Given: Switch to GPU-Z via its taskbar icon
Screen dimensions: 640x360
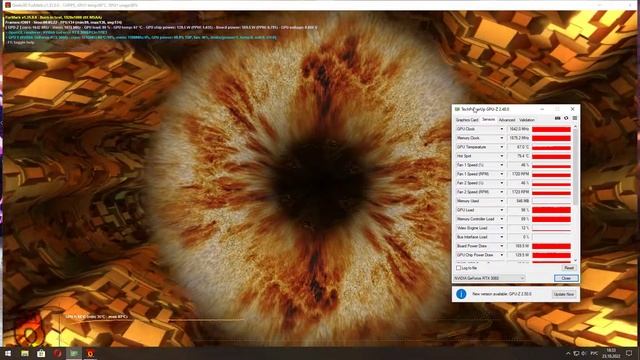Looking at the screenshot, I should click(x=74, y=353).
